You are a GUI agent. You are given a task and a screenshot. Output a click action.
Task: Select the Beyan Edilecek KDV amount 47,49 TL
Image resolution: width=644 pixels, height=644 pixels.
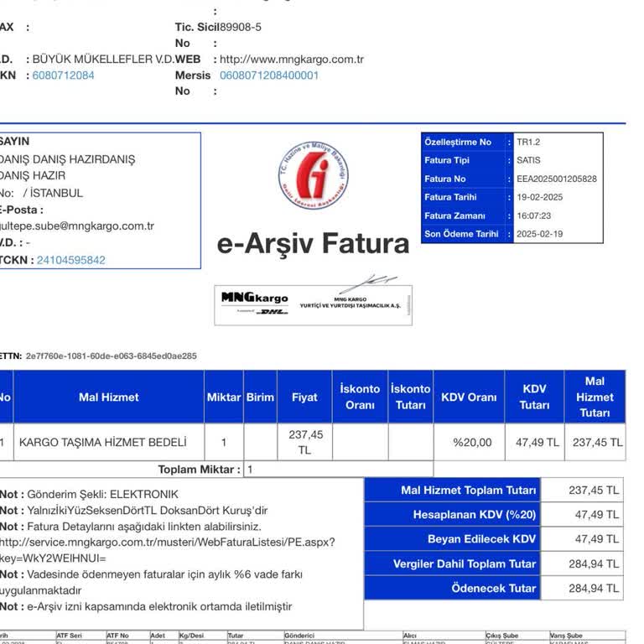coord(597,539)
